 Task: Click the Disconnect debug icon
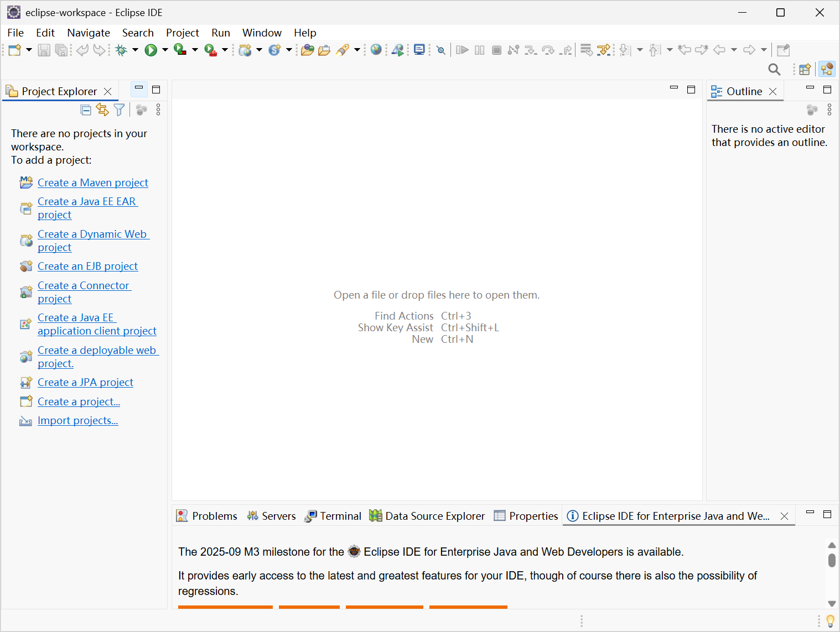click(x=514, y=50)
